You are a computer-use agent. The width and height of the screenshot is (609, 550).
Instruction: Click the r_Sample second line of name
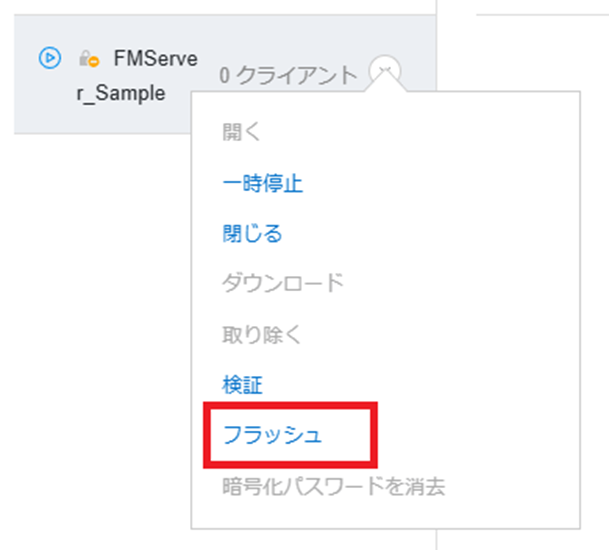pyautogui.click(x=121, y=94)
